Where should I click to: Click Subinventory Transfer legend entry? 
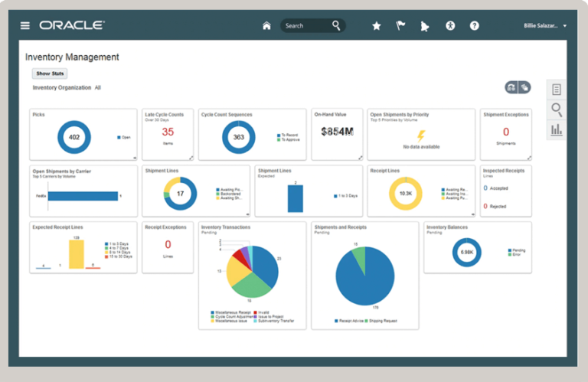(x=274, y=321)
